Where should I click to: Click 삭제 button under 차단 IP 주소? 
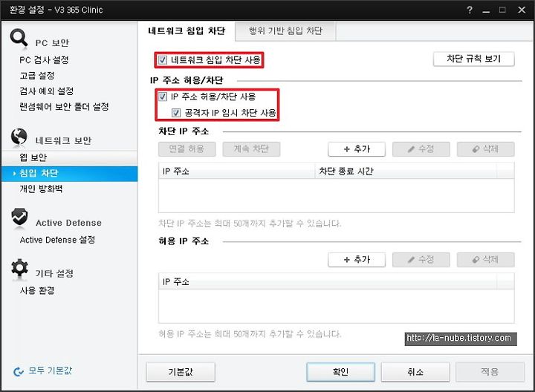click(485, 149)
